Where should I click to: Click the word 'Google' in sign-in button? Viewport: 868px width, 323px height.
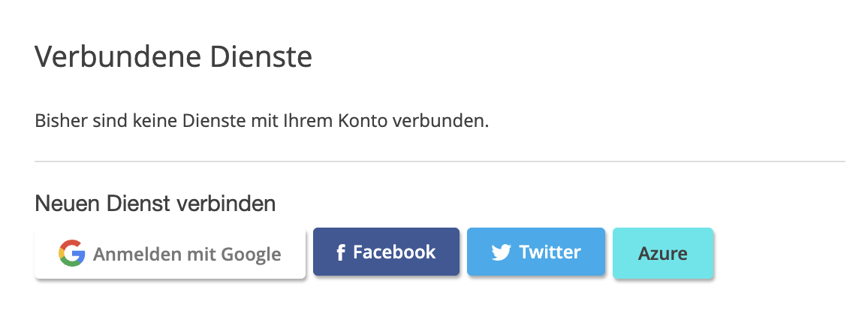pyautogui.click(x=251, y=255)
